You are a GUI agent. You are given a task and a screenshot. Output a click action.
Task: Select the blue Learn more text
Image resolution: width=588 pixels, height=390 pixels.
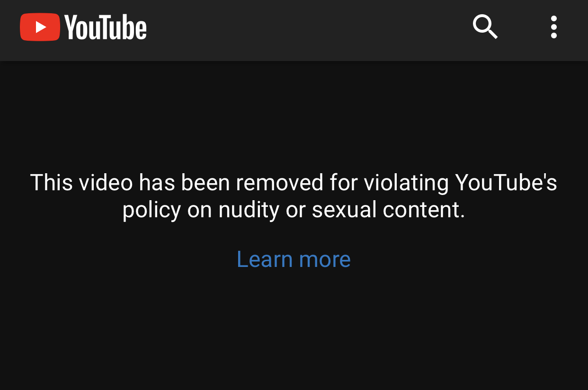(294, 259)
